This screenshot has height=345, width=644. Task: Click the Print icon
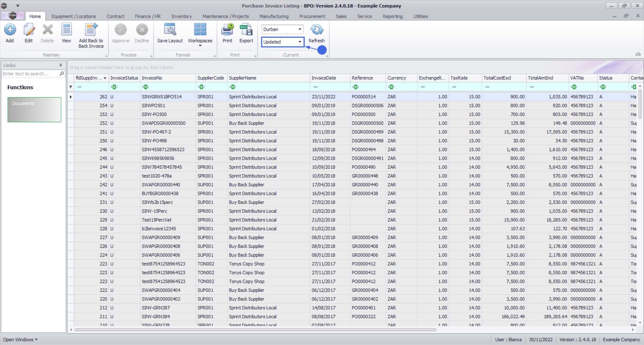click(227, 33)
